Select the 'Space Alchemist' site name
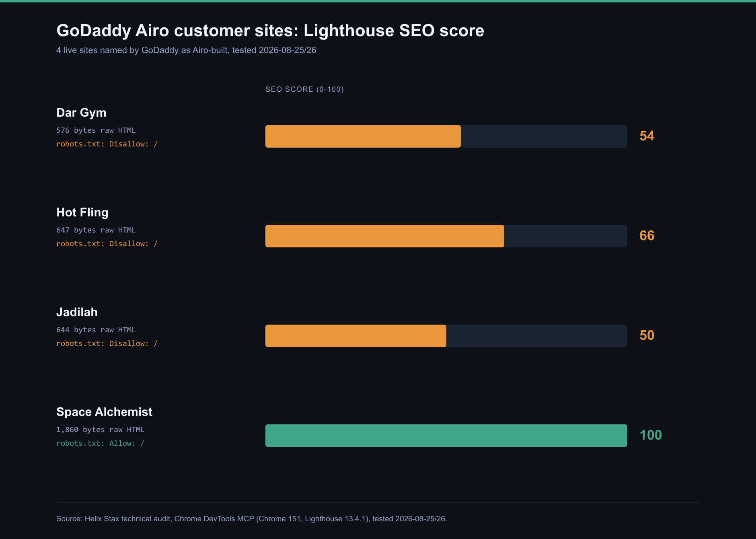 coord(105,412)
